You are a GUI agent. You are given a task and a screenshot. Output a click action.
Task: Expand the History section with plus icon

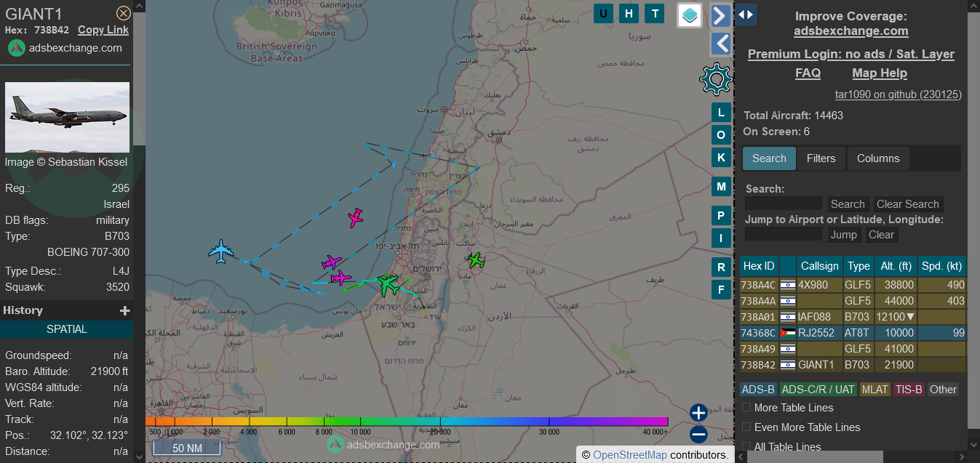click(125, 310)
